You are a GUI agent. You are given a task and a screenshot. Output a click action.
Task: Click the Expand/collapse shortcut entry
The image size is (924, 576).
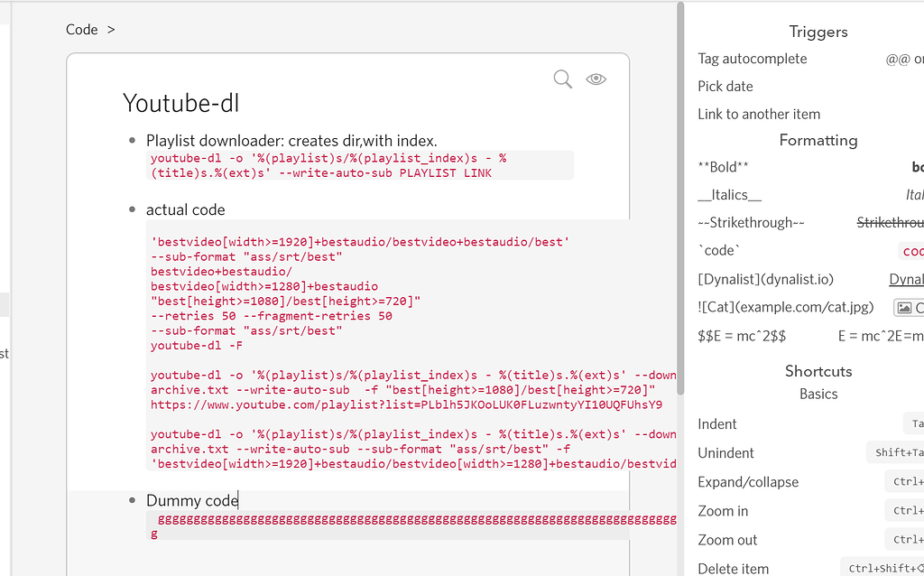748,482
